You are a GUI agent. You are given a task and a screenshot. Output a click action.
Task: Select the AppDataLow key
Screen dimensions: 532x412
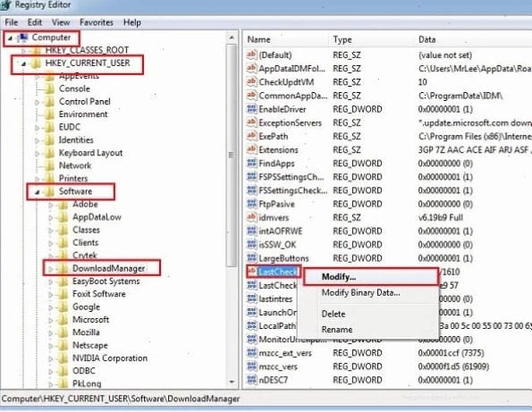97,217
